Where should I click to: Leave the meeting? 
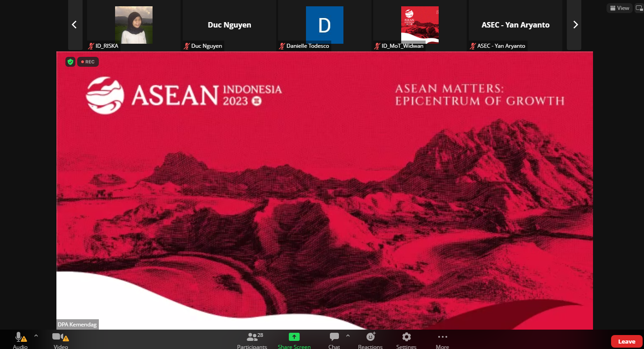pos(626,341)
